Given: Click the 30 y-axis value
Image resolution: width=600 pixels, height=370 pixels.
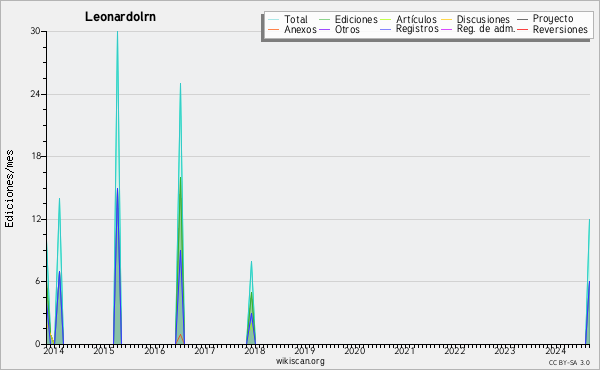Looking at the screenshot, I should [x=36, y=31].
